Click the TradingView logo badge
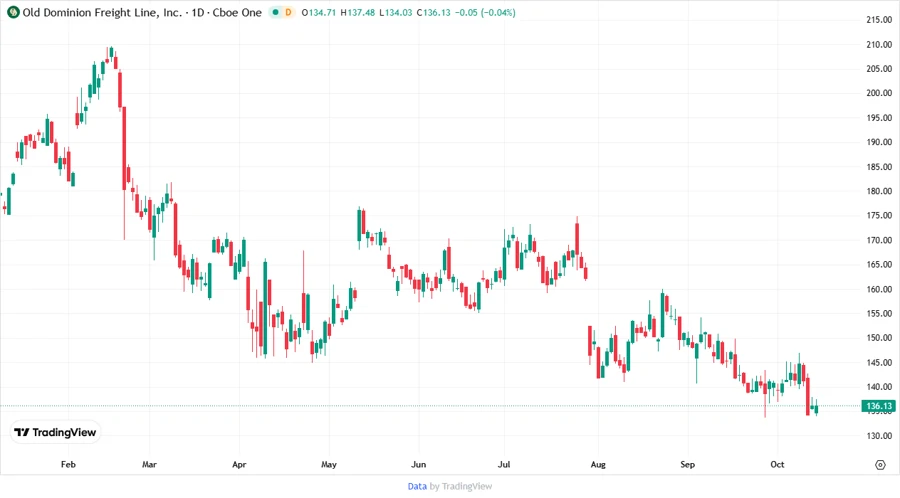The image size is (900, 498). (55, 432)
